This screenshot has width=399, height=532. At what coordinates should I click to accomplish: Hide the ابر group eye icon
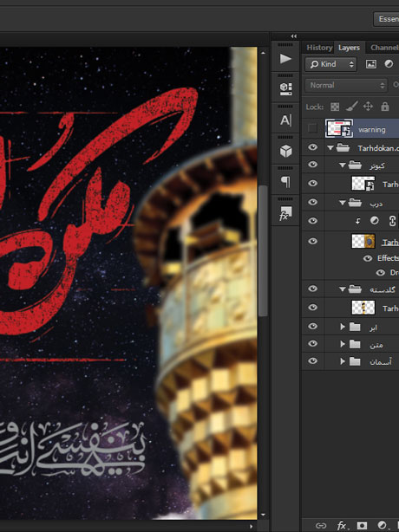(x=313, y=327)
